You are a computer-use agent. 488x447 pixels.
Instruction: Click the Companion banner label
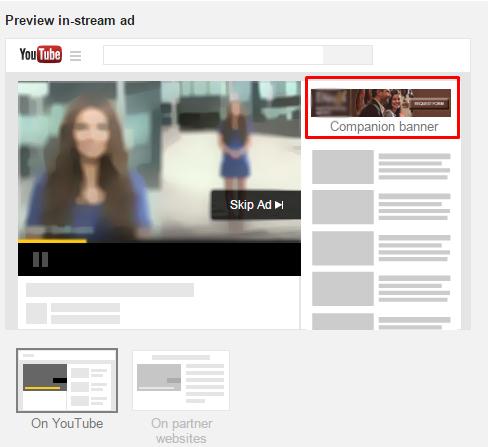(x=384, y=126)
